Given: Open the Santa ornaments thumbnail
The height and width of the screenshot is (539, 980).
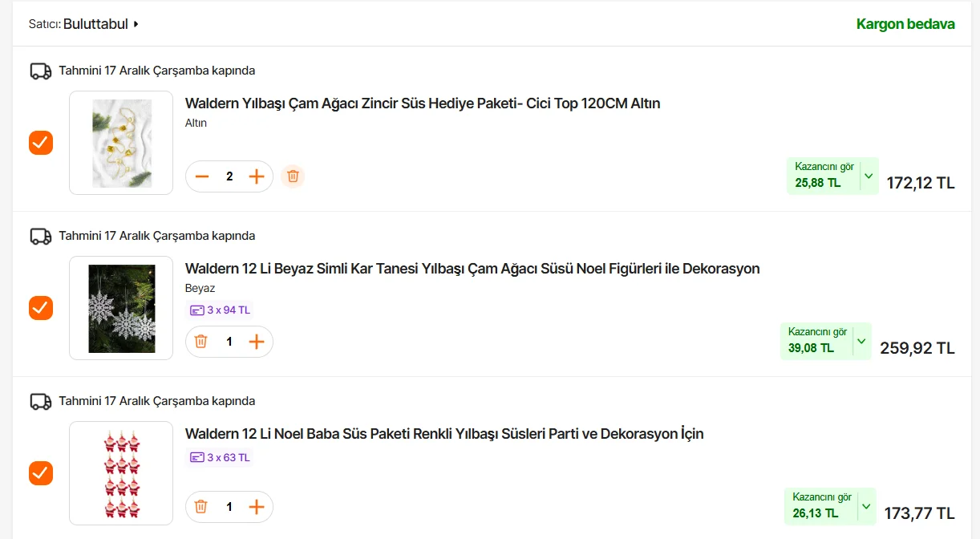Looking at the screenshot, I should point(121,473).
